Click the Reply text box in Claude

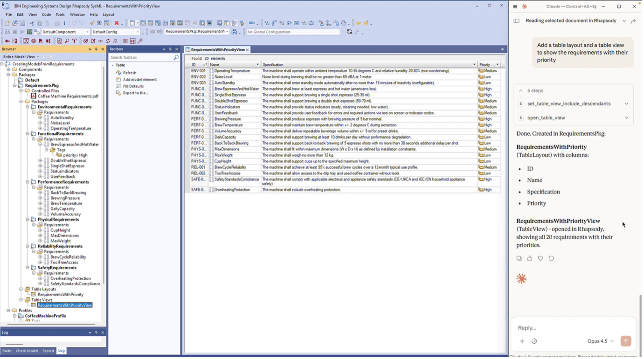pos(573,328)
